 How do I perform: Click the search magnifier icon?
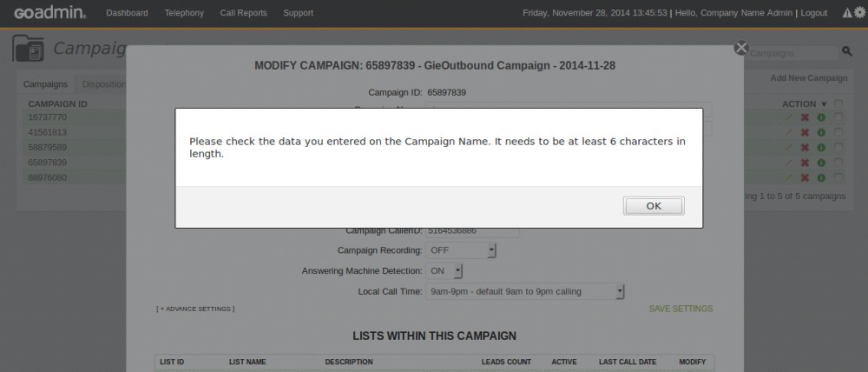tap(847, 51)
